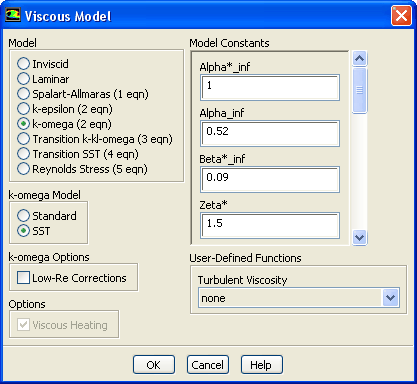
Task: Click the Alpha_inf input showing 0.52
Action: pos(270,133)
